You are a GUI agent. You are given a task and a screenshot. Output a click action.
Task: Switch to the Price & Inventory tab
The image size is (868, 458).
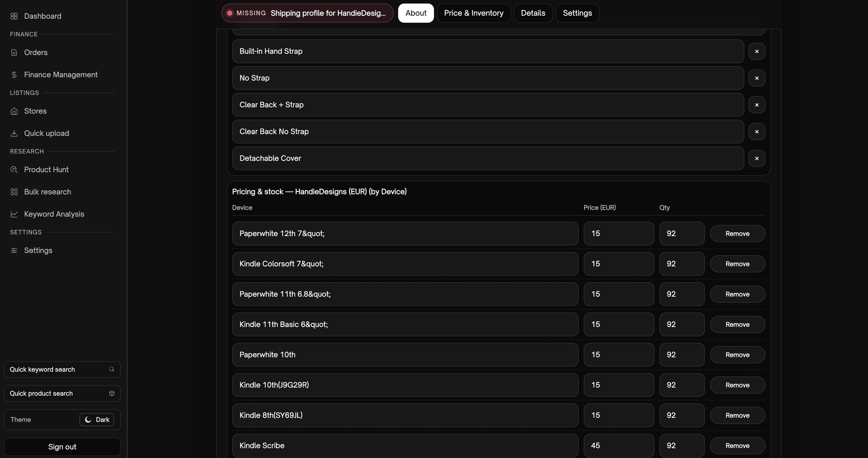click(473, 13)
